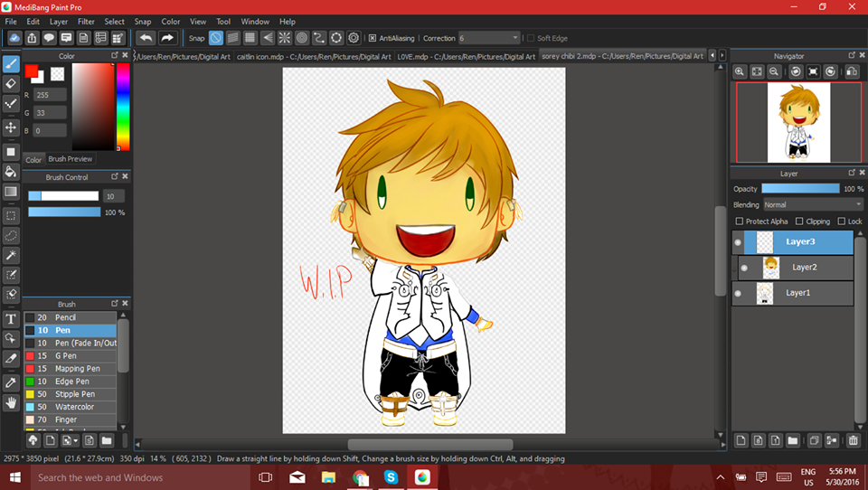Click the tab list right arrow
868x490 pixels.
click(722, 55)
